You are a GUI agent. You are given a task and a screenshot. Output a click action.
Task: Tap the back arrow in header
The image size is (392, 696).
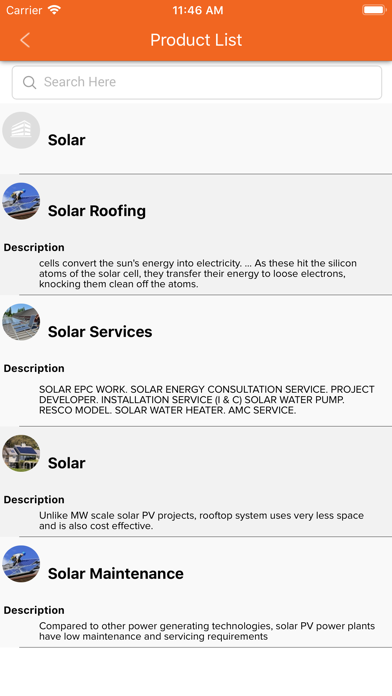click(25, 40)
